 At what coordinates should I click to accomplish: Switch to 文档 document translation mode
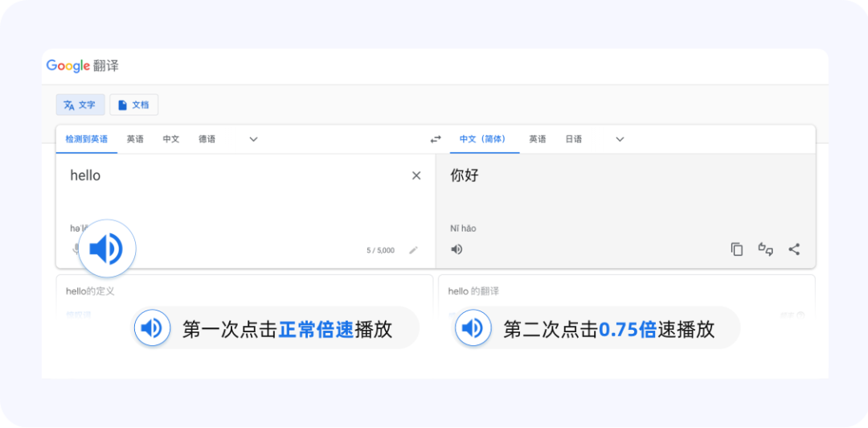(133, 105)
